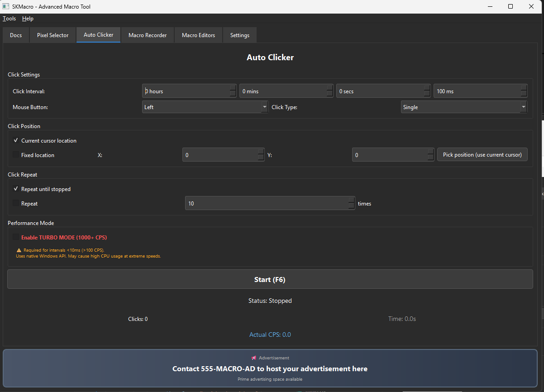544x392 pixels.
Task: Increase the mins interval with up arrow
Action: click(x=330, y=88)
